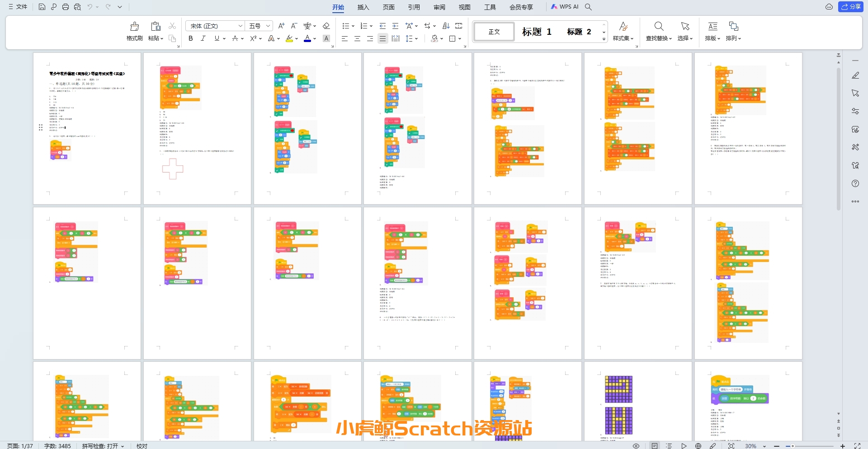Screen dimensions: 868x449
Task: Click the yellow highlight color swatch
Action: [x=289, y=39]
